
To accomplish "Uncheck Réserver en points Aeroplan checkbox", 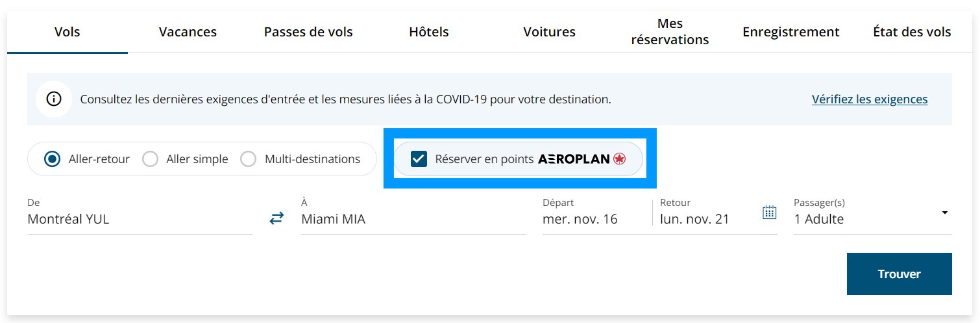I will coord(419,159).
